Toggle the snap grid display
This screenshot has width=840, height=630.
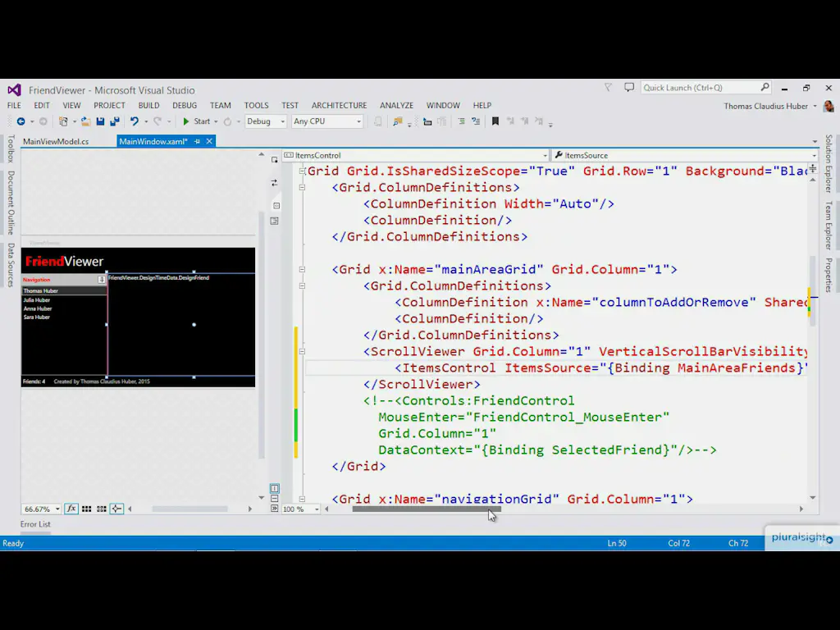(x=86, y=509)
